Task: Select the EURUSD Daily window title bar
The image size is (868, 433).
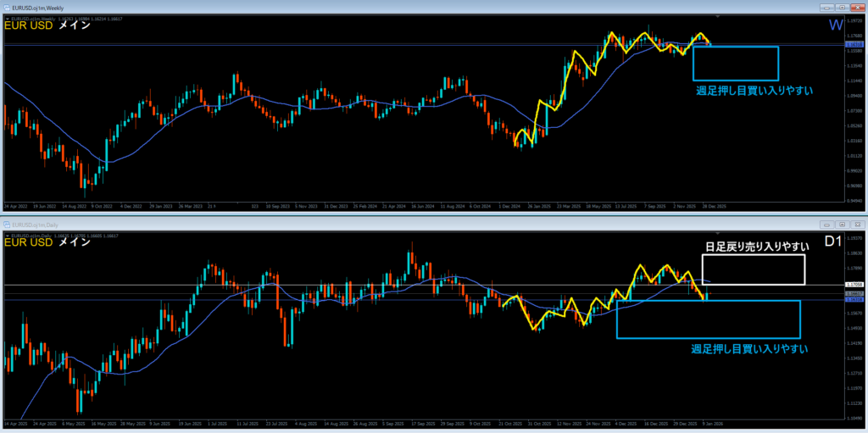Action: pos(339,225)
